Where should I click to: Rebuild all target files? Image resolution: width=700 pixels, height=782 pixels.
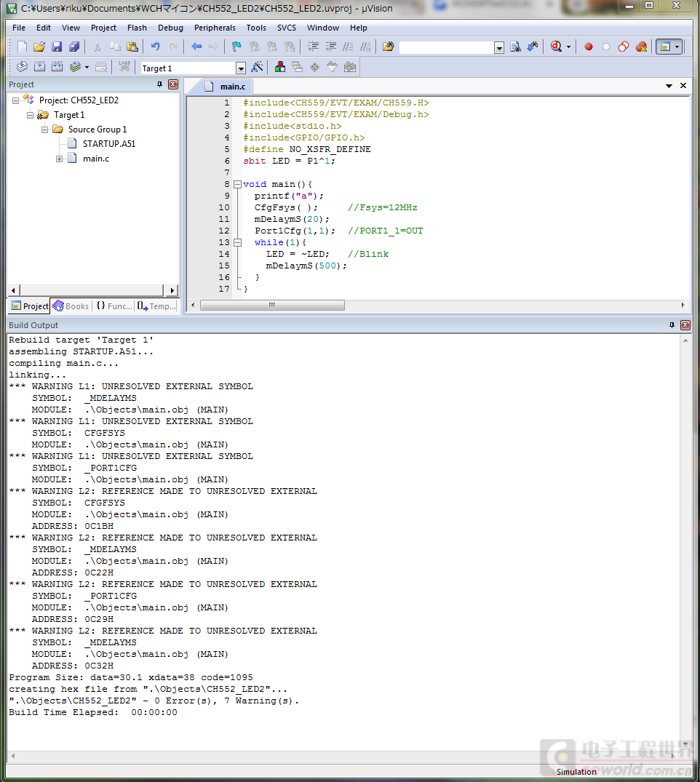(x=57, y=67)
